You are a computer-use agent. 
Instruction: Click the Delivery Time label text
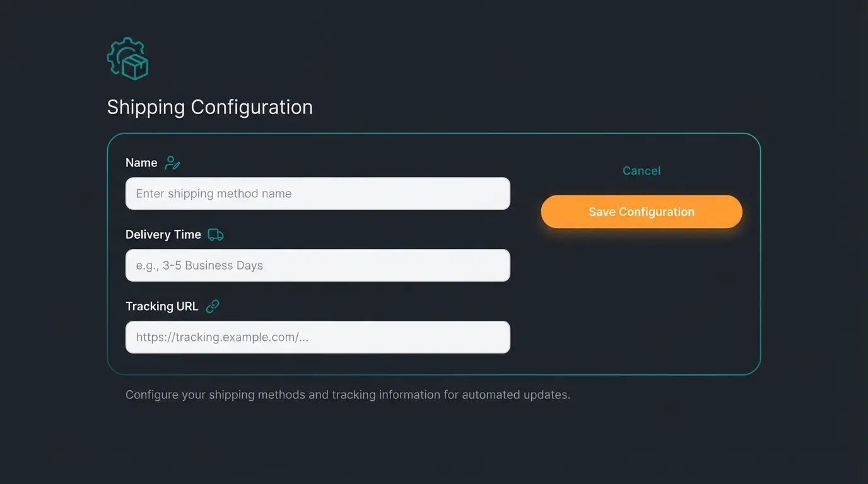pos(163,234)
